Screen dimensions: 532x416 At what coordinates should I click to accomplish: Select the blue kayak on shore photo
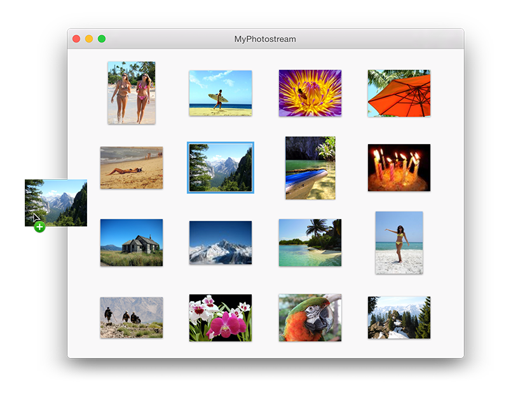[x=310, y=168]
